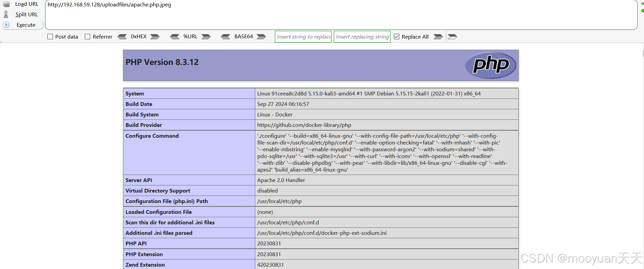Click the BASE64 label

(244, 37)
